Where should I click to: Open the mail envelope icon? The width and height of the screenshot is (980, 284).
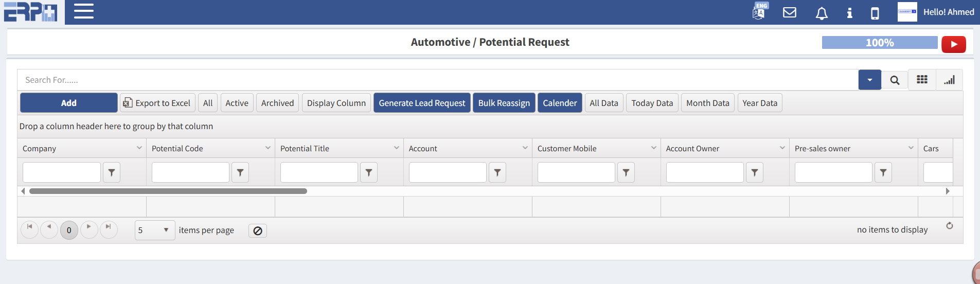(789, 12)
